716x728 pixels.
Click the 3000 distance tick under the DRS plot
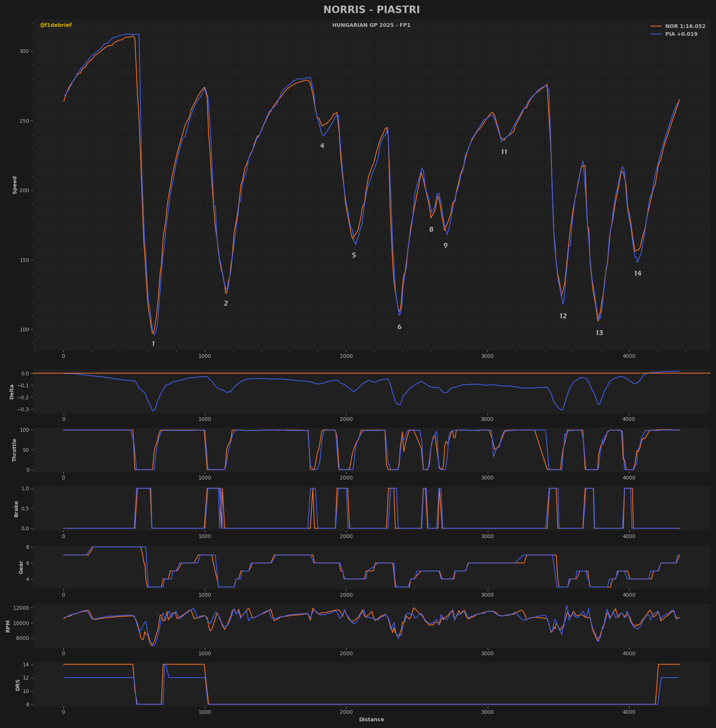[x=487, y=712]
